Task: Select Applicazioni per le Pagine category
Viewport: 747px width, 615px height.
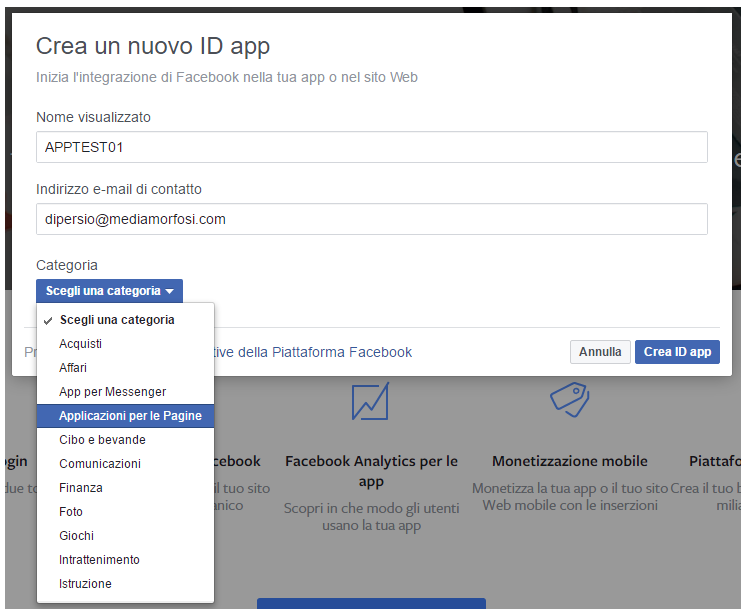Action: tap(125, 415)
